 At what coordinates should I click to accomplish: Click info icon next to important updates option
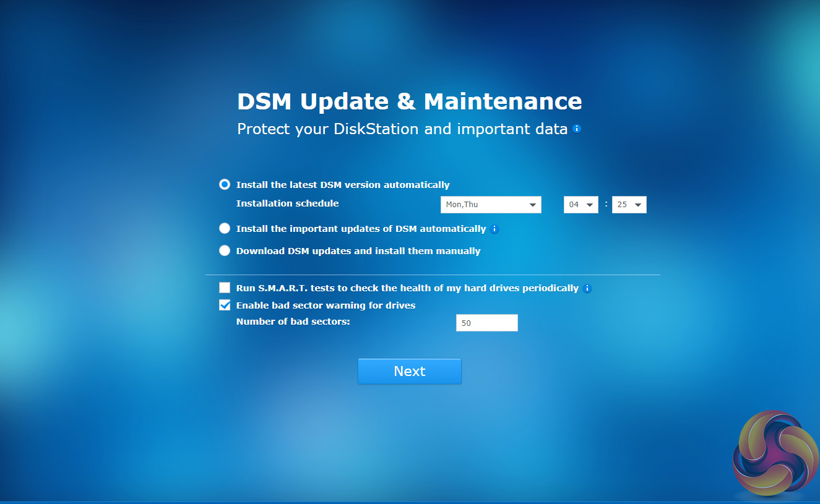494,229
